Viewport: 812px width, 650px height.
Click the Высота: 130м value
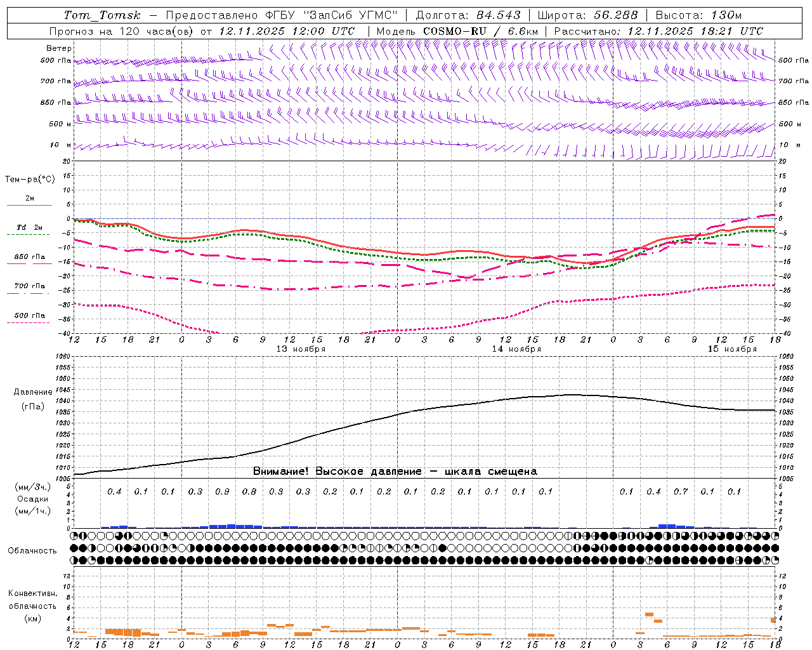coord(698,15)
